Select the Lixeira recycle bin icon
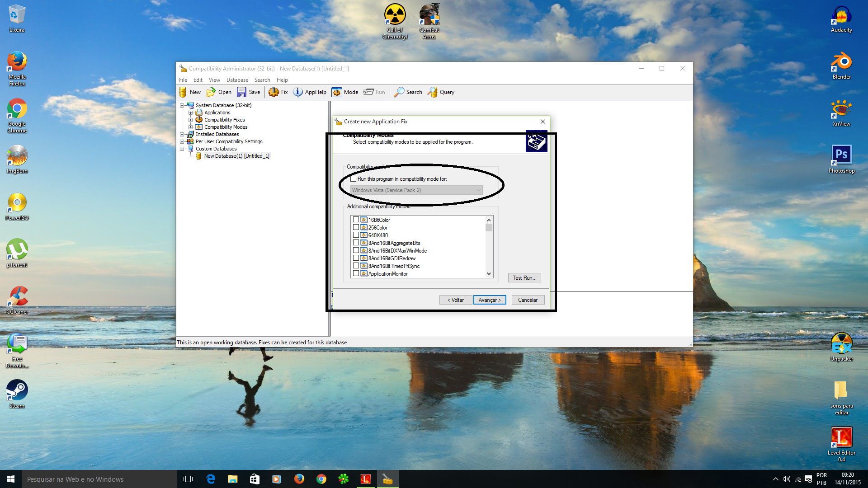This screenshot has width=868, height=488. point(17,19)
